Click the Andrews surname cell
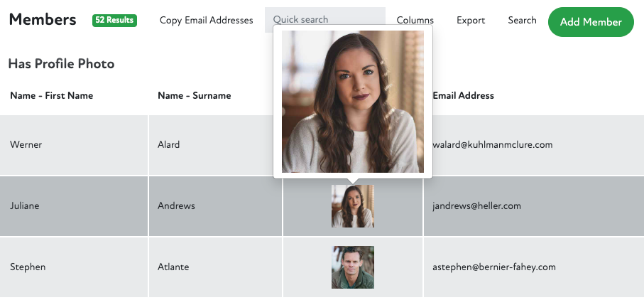 pos(176,206)
